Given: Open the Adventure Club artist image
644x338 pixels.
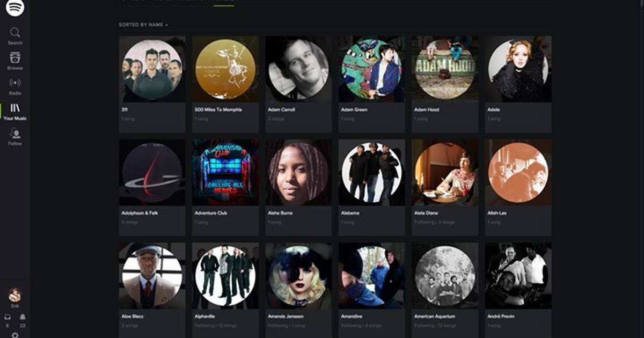Looking at the screenshot, I should tap(225, 173).
